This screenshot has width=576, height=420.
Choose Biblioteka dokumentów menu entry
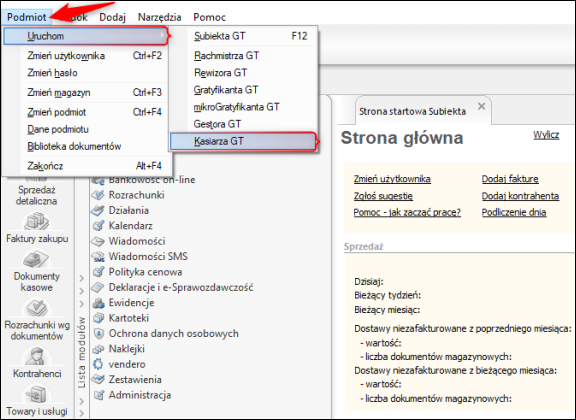(x=85, y=147)
